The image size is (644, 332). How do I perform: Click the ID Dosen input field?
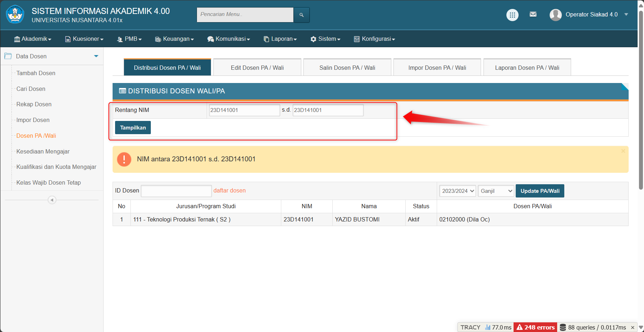[176, 191]
